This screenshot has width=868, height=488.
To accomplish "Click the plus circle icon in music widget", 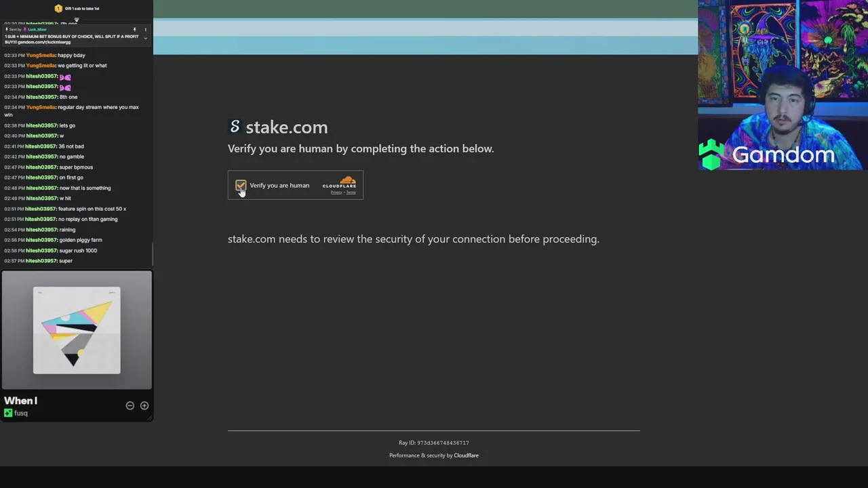I will pyautogui.click(x=144, y=405).
